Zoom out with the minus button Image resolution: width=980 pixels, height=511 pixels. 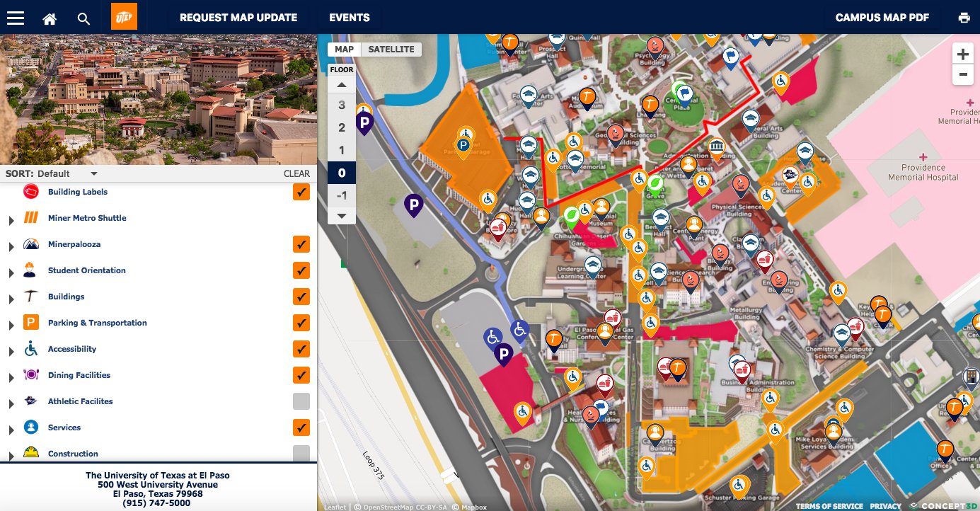962,74
